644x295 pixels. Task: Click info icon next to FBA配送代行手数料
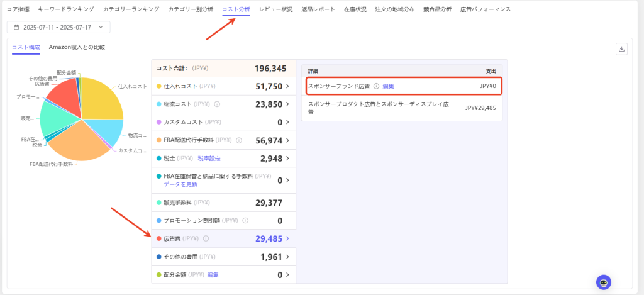coord(239,140)
